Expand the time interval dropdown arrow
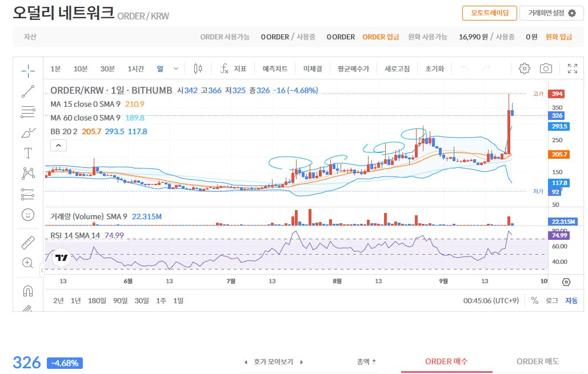The width and height of the screenshot is (588, 374). 176,69
